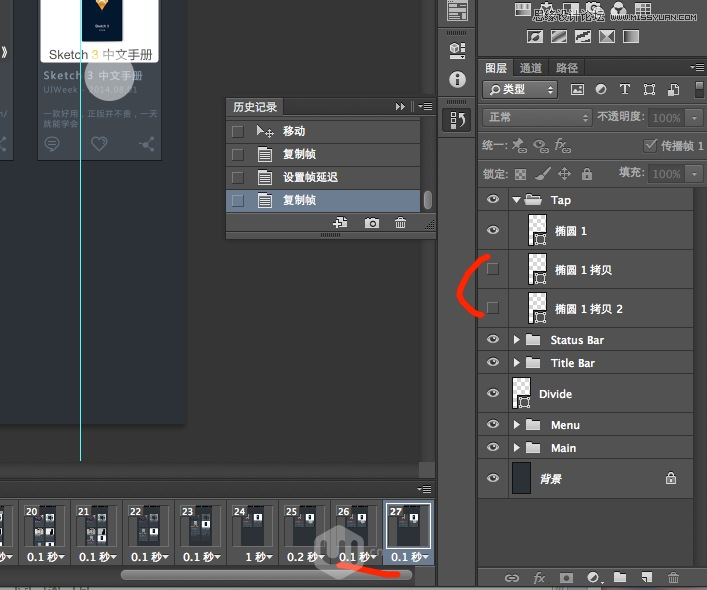
Task: Switch to 路径 tab
Action: pyautogui.click(x=567, y=68)
